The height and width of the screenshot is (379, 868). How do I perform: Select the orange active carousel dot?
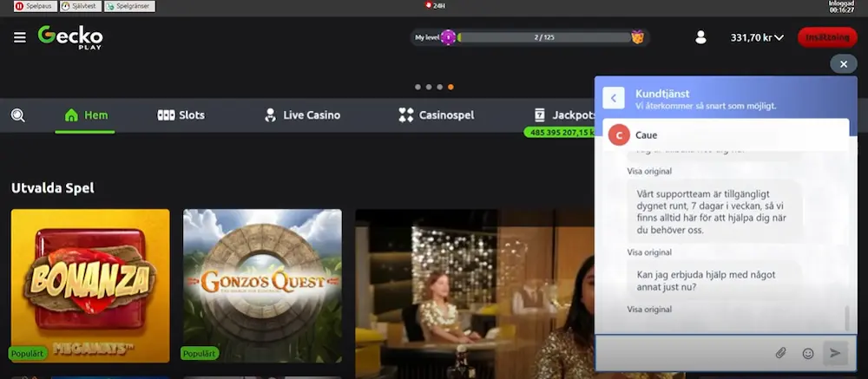point(450,87)
